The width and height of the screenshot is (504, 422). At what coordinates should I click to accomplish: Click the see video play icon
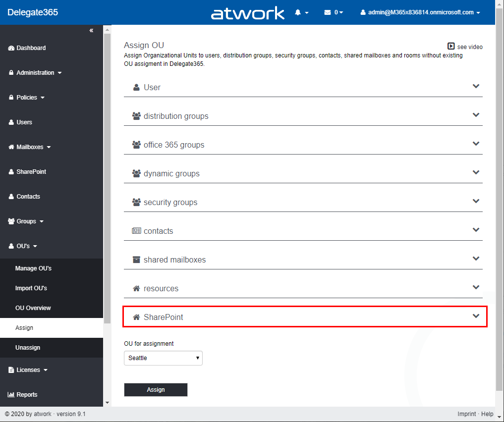coord(451,46)
